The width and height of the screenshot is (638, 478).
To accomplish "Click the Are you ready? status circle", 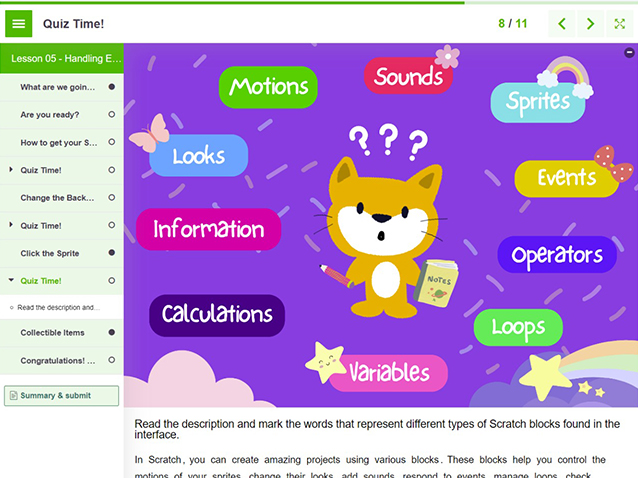I will click(111, 115).
